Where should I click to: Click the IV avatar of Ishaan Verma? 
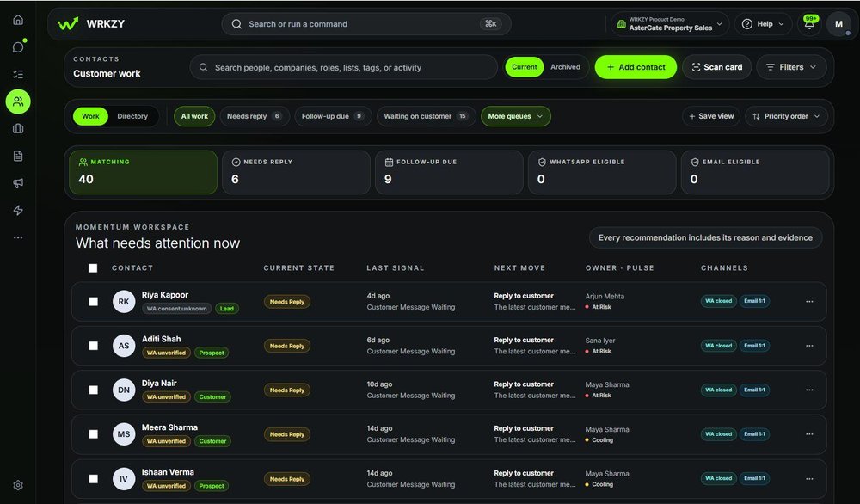click(x=124, y=479)
